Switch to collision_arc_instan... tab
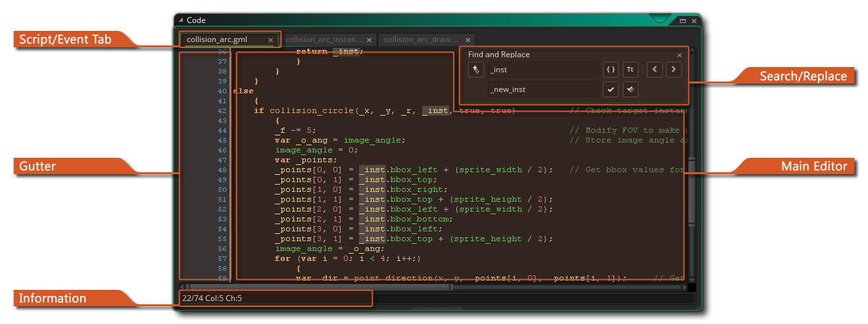Screen dimensions: 868x324 323,39
